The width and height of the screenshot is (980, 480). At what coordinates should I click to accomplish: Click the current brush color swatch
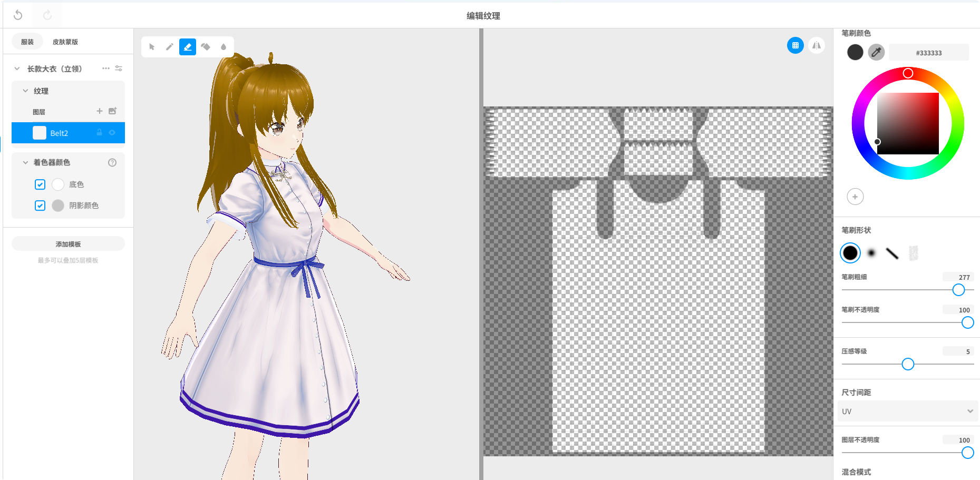click(855, 52)
